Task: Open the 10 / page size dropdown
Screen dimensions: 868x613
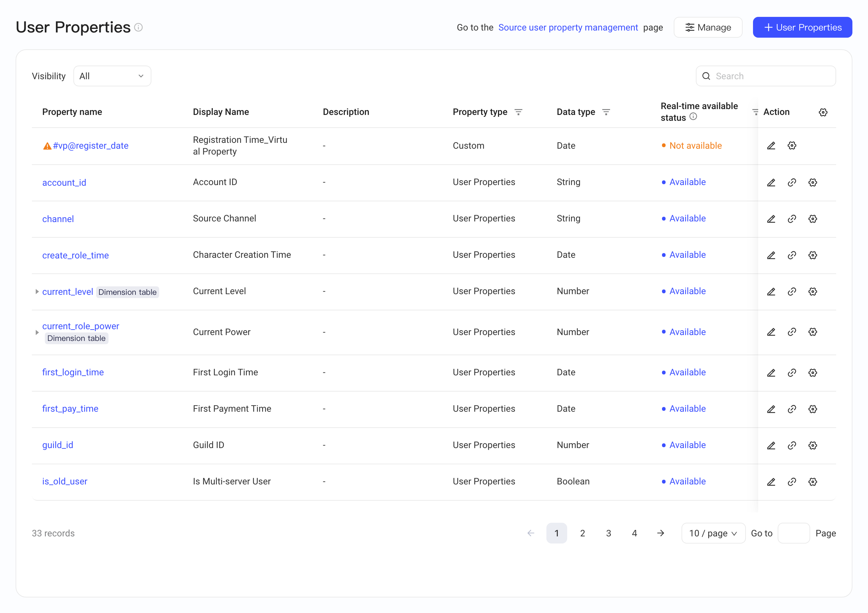Action: (x=713, y=533)
